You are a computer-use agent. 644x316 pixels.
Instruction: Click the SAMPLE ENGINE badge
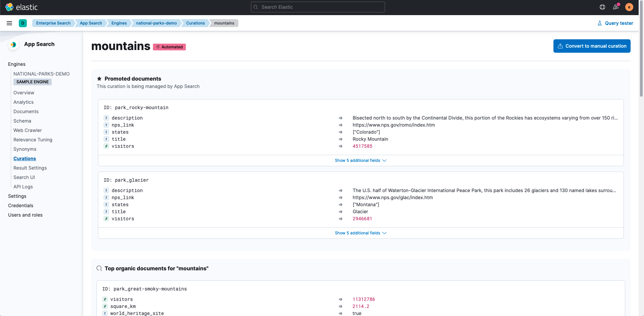(33, 82)
